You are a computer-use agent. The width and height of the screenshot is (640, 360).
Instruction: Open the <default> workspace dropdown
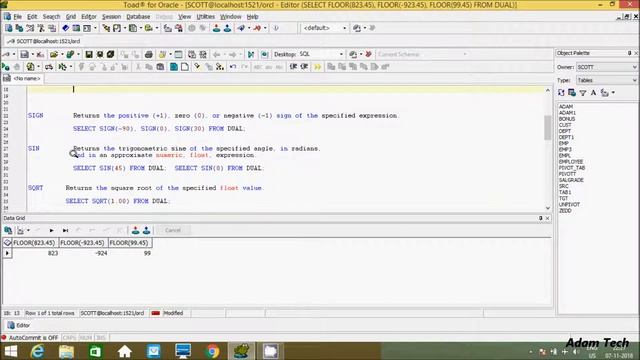tap(344, 28)
